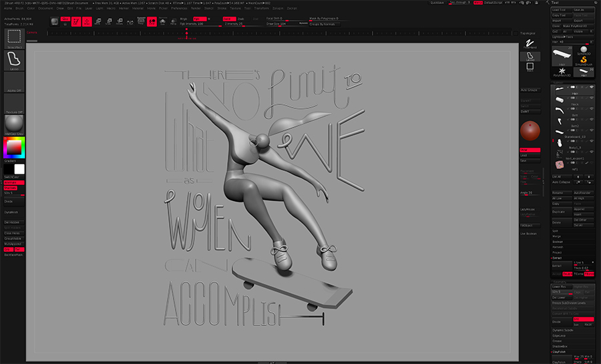Open the Alpha Off slot
The height and width of the screenshot is (364, 601).
click(x=14, y=82)
